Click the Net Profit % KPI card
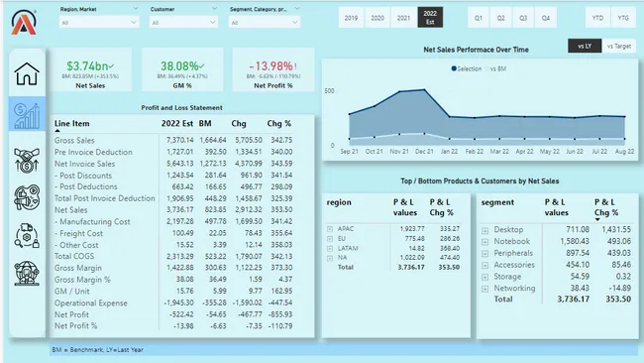Image resolution: width=644 pixels, height=363 pixels. click(x=273, y=69)
